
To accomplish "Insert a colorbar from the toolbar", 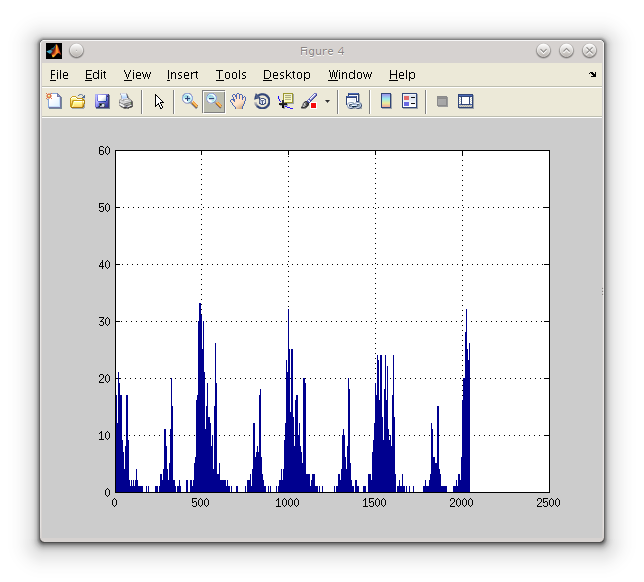I will 386,101.
